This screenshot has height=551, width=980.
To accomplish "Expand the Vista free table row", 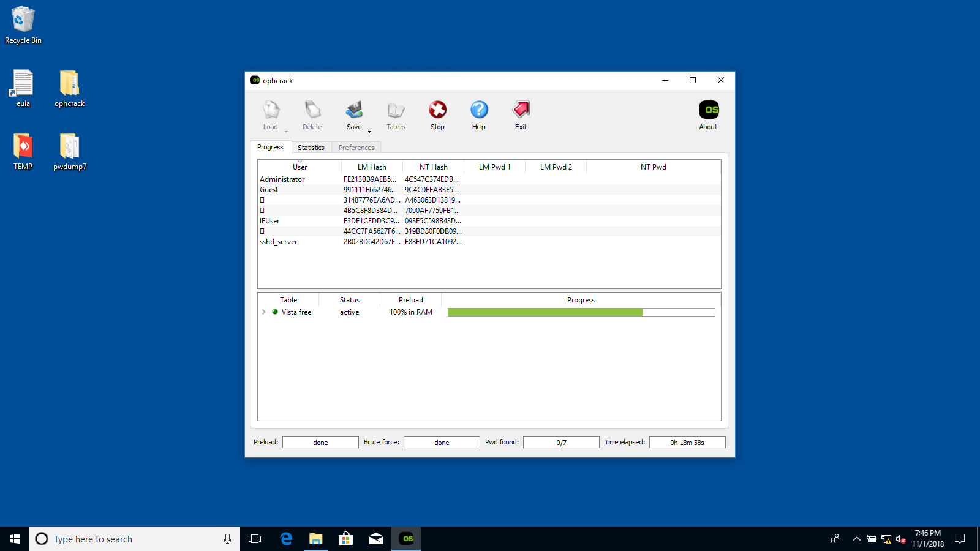I will tap(264, 312).
